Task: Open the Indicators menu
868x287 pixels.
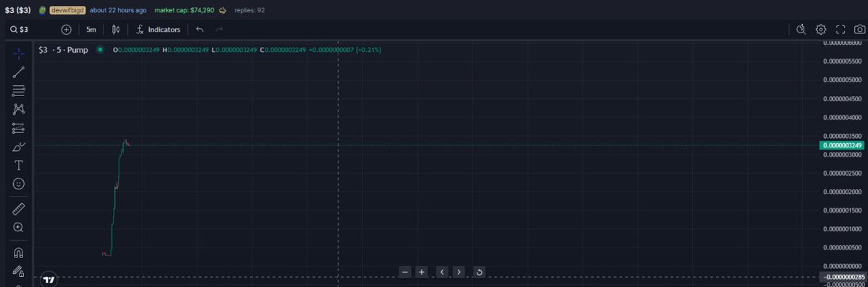Action: click(x=158, y=30)
